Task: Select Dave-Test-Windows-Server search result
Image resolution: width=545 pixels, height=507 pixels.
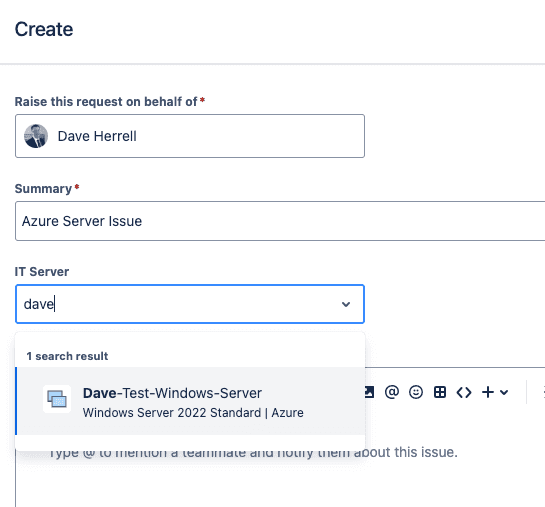Action: pyautogui.click(x=190, y=401)
